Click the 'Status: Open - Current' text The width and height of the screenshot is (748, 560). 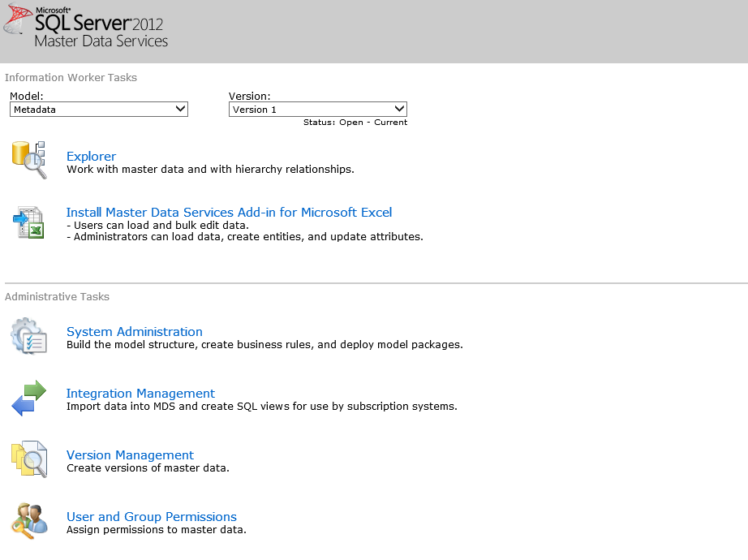pos(355,123)
